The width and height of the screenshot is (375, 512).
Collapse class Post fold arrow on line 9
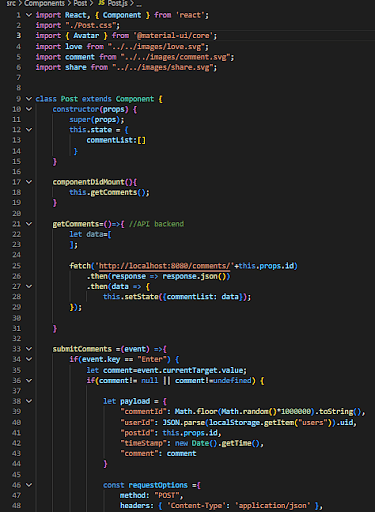click(29, 99)
